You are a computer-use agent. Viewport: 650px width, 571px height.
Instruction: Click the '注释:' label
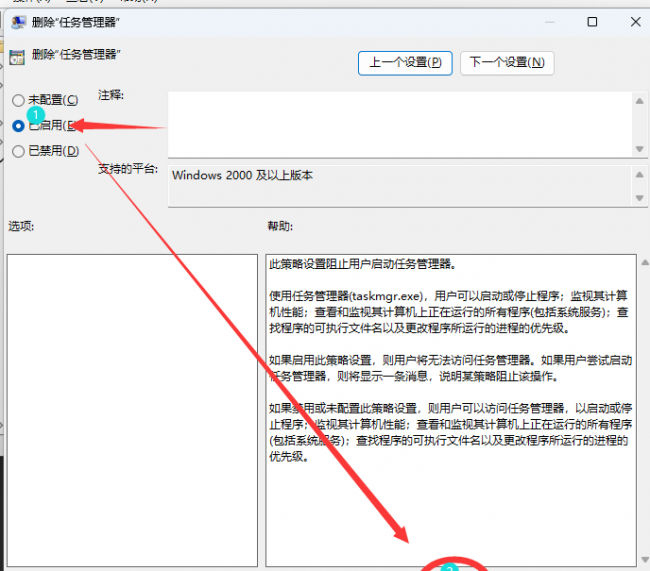(111, 95)
